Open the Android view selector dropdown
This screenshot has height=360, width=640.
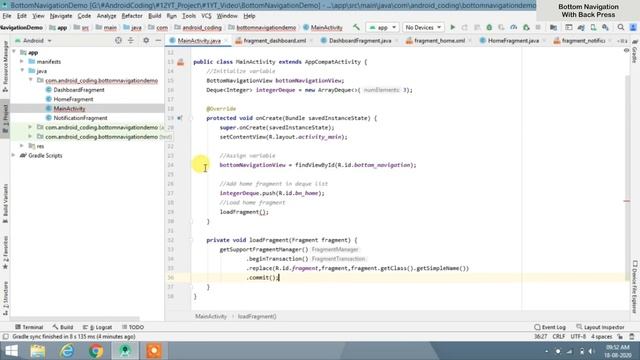(x=33, y=40)
